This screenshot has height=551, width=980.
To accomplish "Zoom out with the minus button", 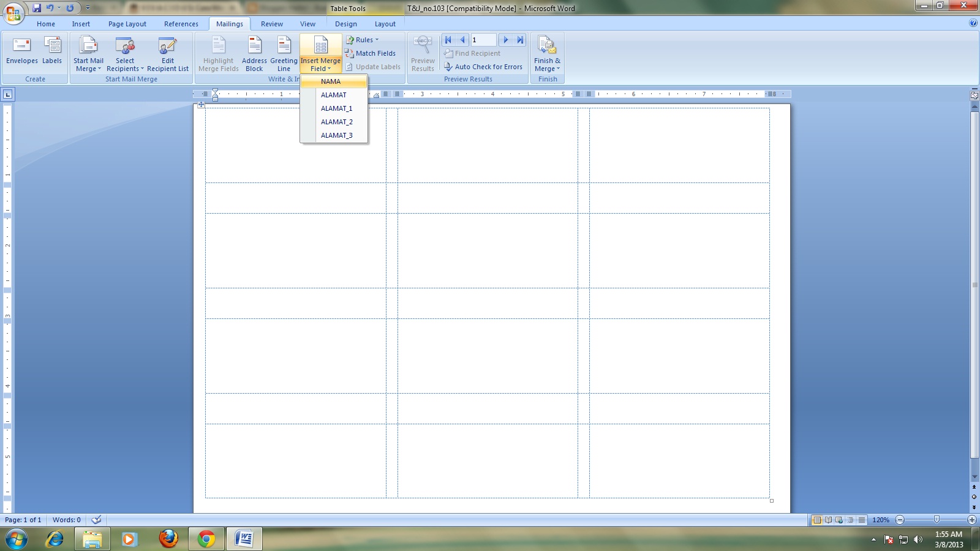I will click(900, 520).
